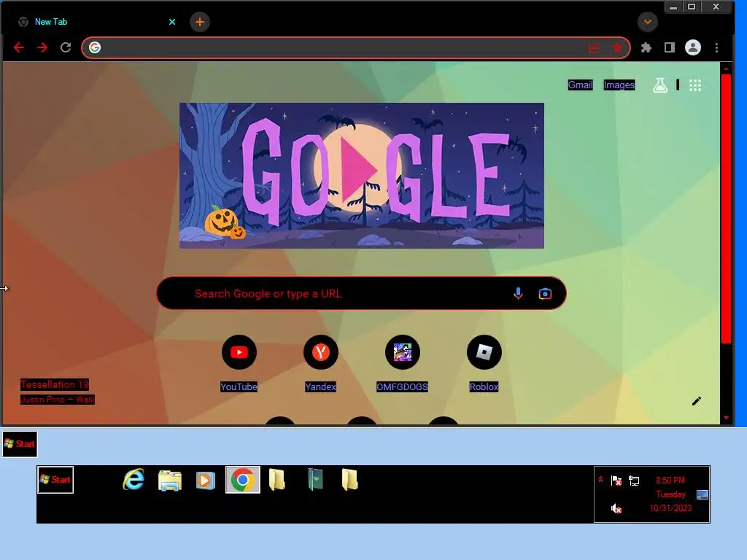The height and width of the screenshot is (560, 747).
Task: Open last yellow folder in taskbar
Action: tap(349, 480)
